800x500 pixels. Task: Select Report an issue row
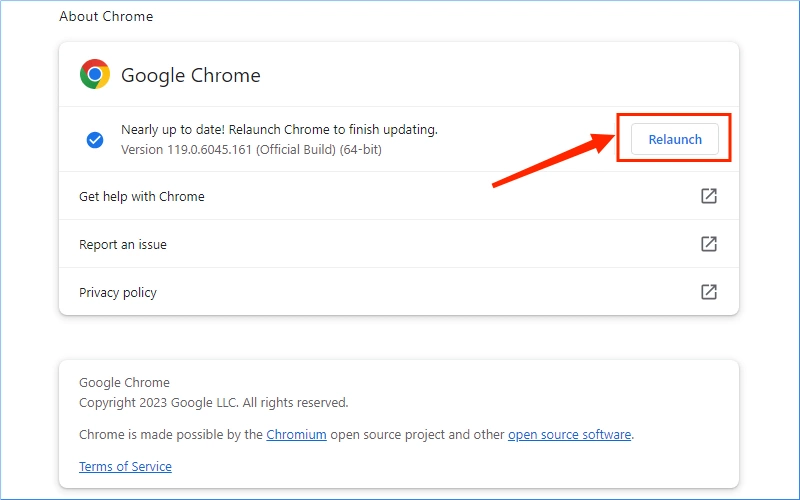click(399, 244)
